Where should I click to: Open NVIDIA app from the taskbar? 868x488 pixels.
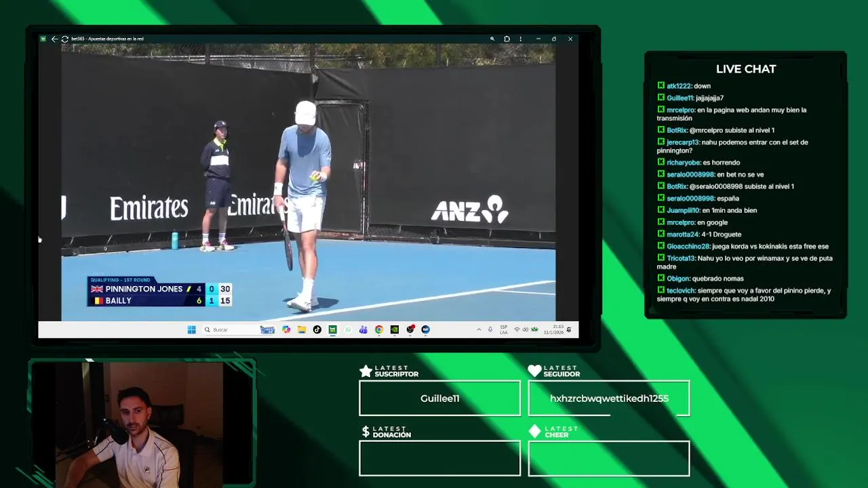pyautogui.click(x=395, y=329)
